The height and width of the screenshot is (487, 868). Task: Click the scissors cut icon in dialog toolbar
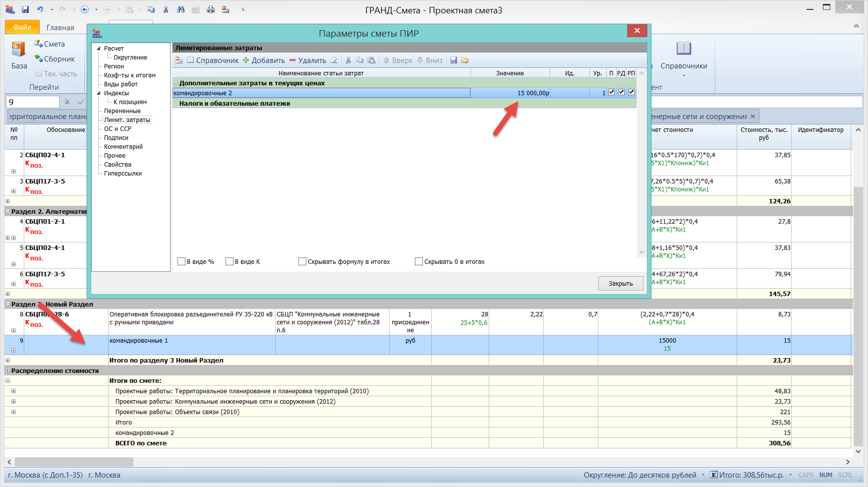pos(348,61)
